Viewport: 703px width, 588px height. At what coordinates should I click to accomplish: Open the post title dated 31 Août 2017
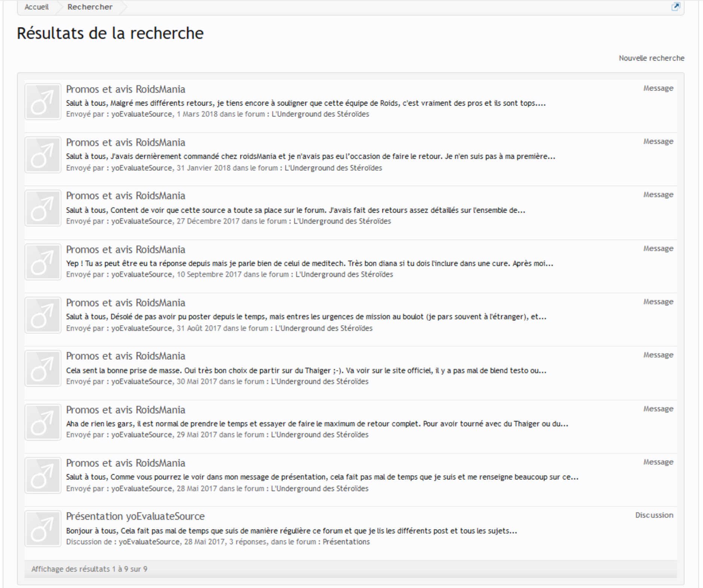pos(125,302)
